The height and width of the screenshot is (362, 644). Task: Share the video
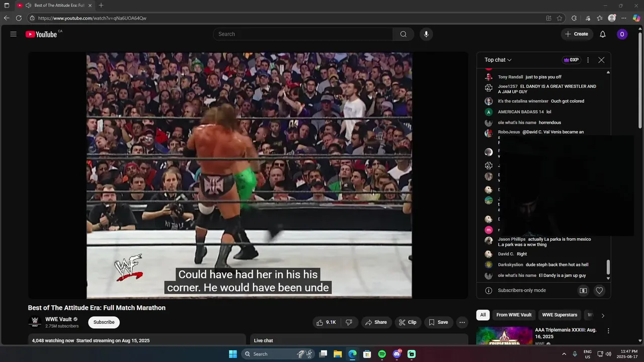(x=376, y=322)
